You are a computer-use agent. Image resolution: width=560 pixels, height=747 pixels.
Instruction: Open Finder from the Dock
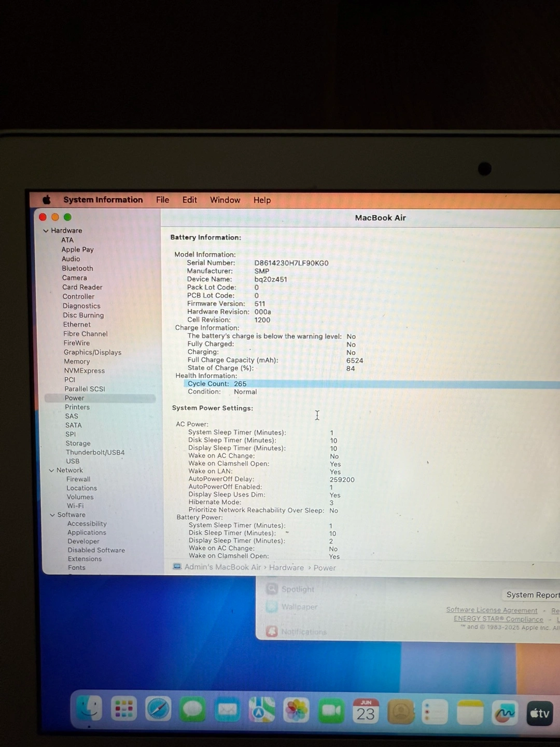click(x=89, y=709)
